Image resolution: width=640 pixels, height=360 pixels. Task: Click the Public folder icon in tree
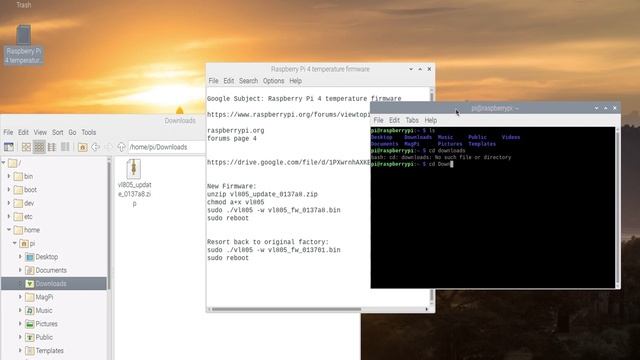29,338
